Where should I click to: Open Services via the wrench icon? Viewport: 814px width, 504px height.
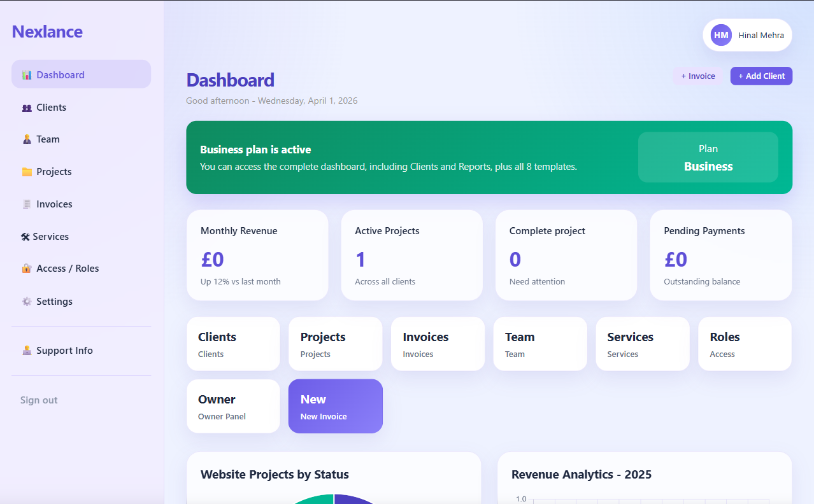26,236
